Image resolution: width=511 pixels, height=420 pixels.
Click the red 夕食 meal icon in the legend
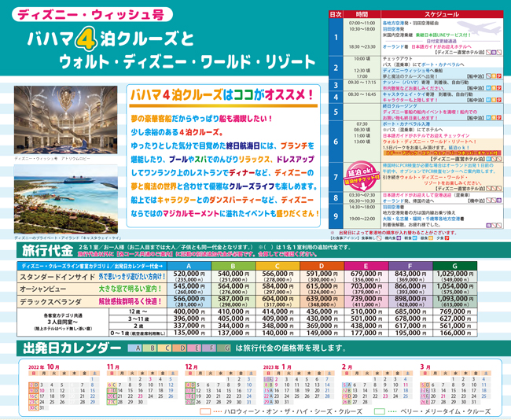coord(447,238)
